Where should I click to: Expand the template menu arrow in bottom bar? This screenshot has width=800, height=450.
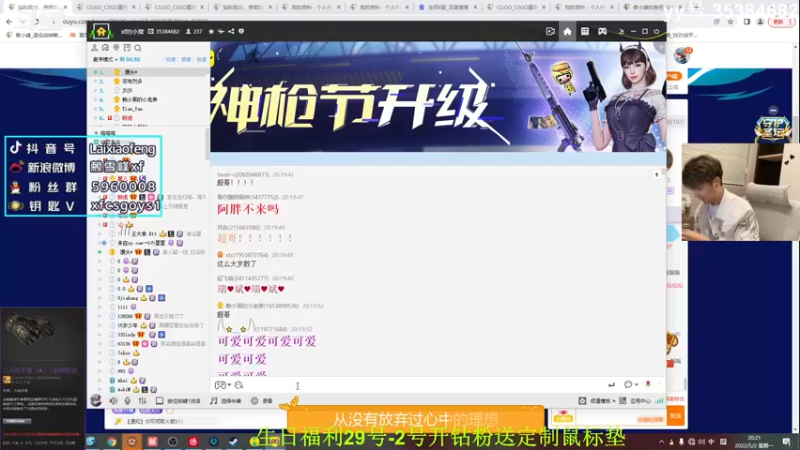point(614,401)
